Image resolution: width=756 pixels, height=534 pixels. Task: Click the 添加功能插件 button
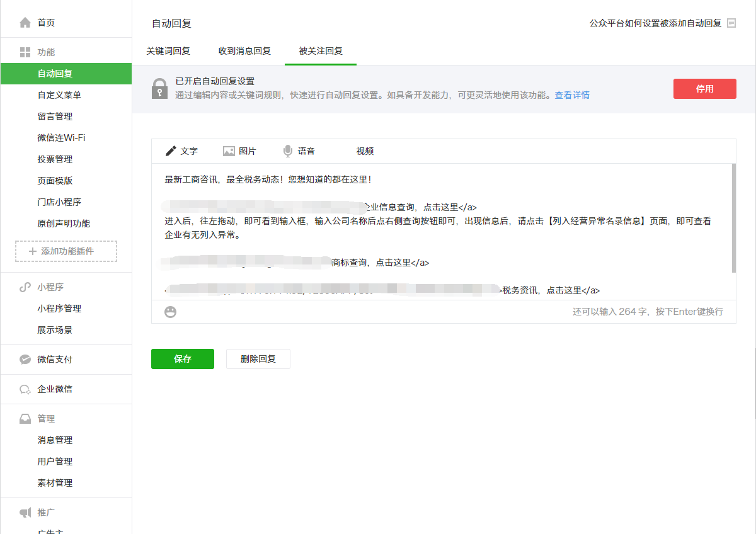(x=66, y=251)
